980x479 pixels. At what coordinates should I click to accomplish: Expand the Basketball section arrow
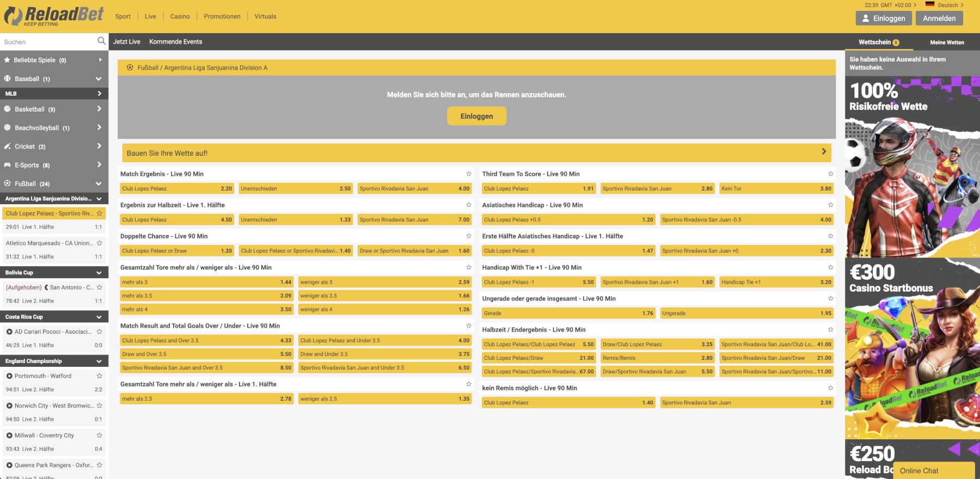tap(99, 109)
